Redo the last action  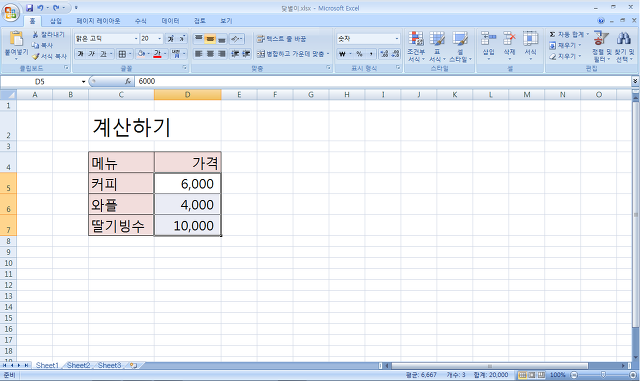(56, 8)
